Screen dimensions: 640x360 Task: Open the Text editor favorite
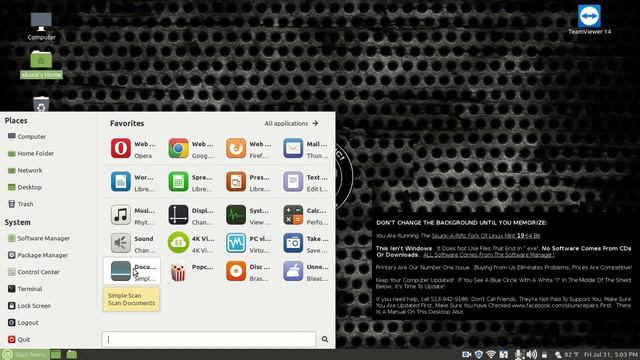click(306, 182)
